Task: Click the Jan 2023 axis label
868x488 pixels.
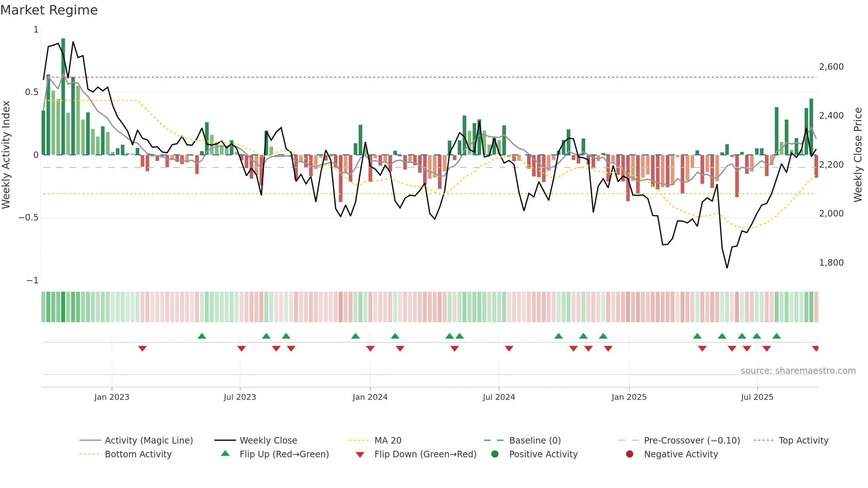Action: (112, 397)
